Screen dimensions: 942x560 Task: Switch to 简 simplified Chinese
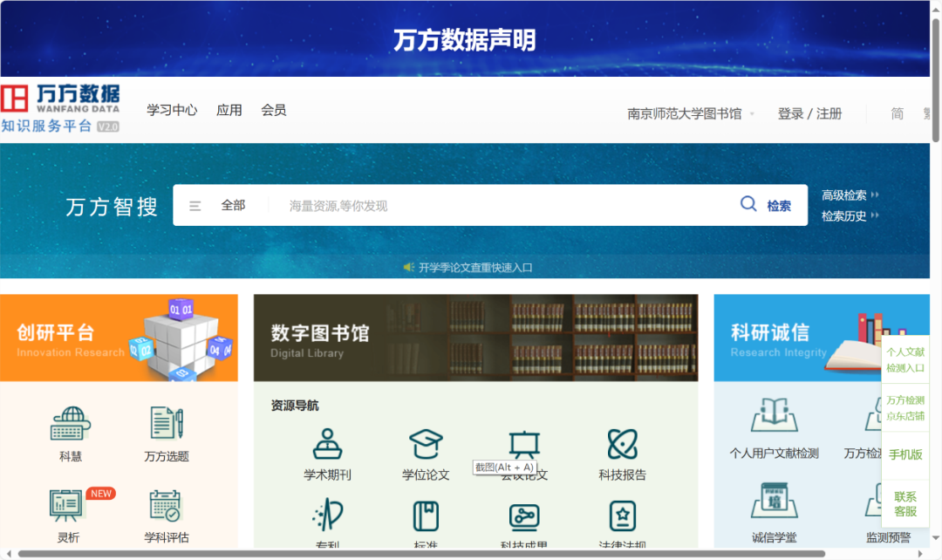pyautogui.click(x=897, y=113)
